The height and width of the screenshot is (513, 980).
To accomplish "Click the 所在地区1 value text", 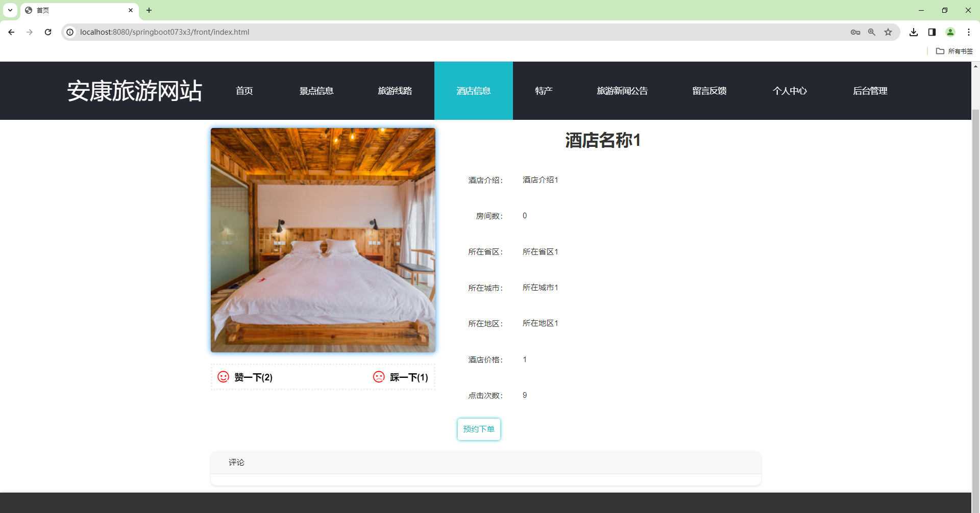I will [x=540, y=323].
